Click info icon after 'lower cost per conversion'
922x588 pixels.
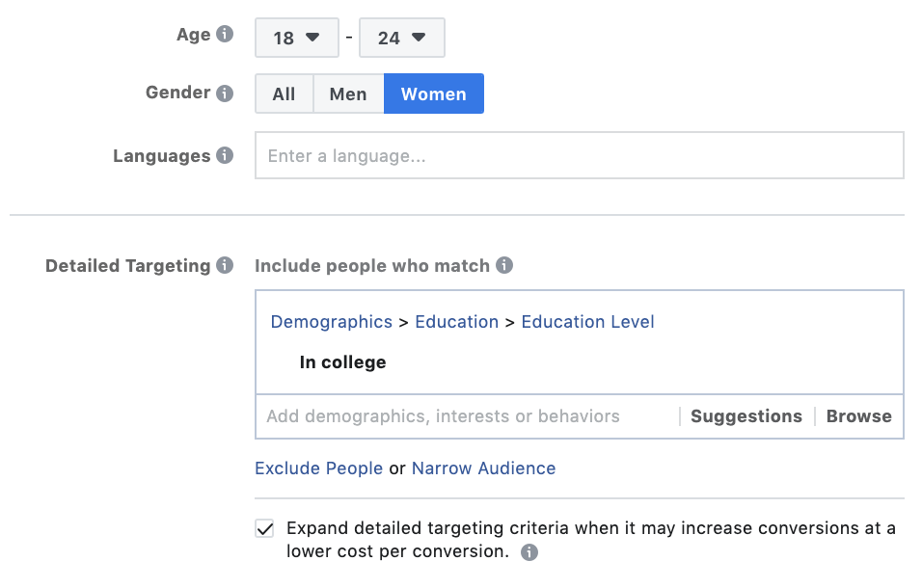click(529, 552)
